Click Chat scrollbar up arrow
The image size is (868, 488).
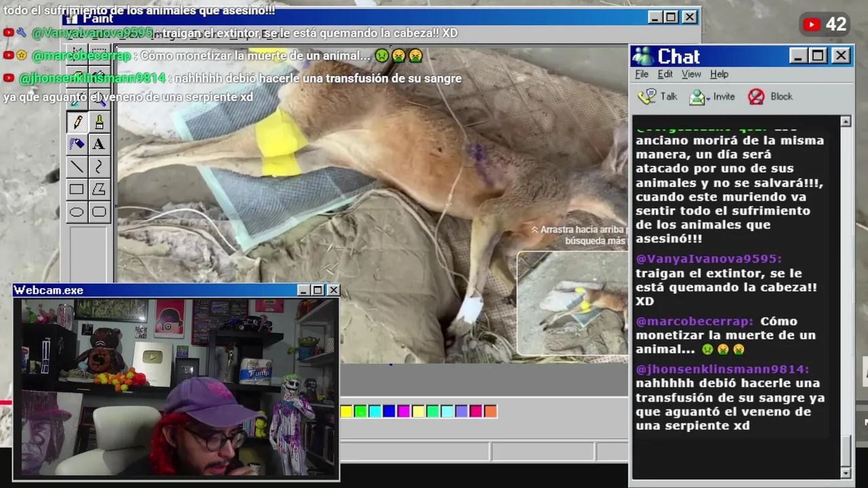(846, 121)
